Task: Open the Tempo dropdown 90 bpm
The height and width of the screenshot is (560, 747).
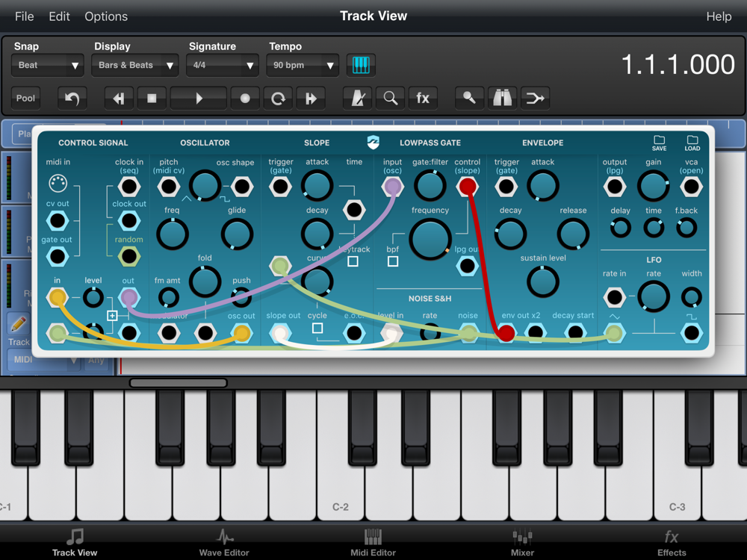Action: point(303,65)
